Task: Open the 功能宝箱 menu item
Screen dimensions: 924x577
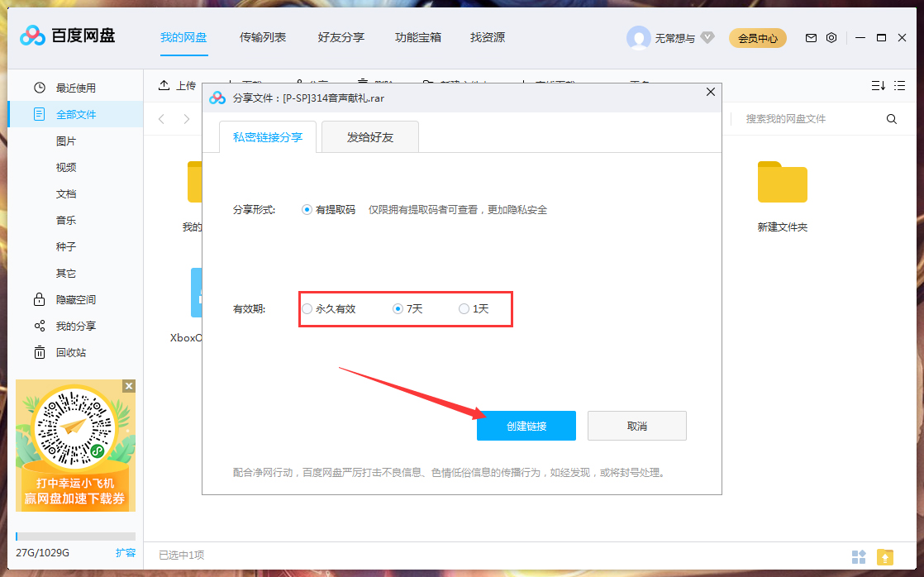Action: pos(417,37)
